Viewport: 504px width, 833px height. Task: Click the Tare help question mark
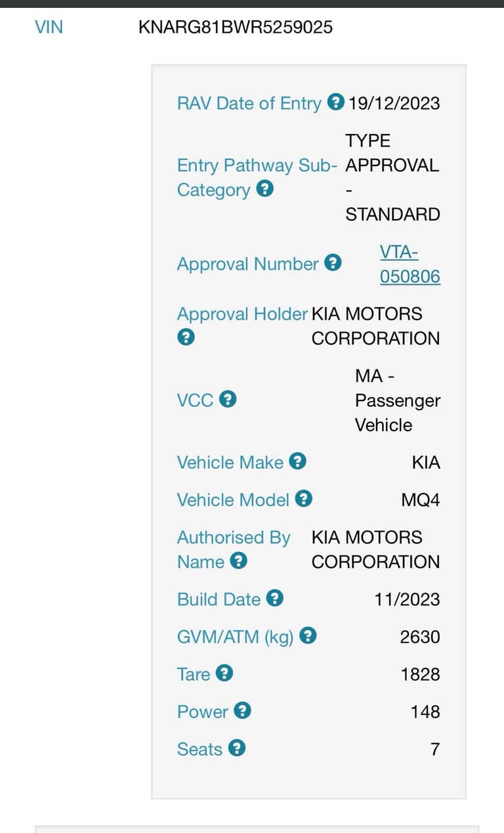click(224, 673)
